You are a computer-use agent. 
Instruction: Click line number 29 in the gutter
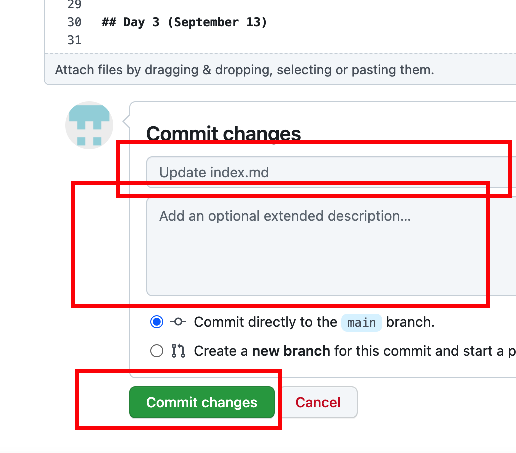pos(74,4)
